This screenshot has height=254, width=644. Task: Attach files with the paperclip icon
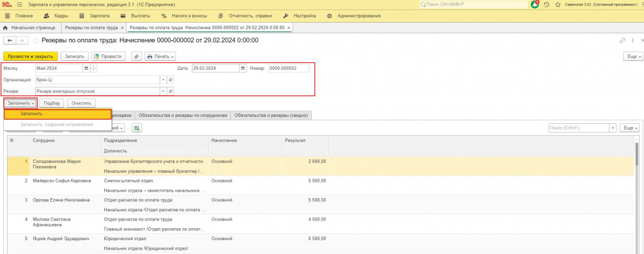pyautogui.click(x=136, y=57)
